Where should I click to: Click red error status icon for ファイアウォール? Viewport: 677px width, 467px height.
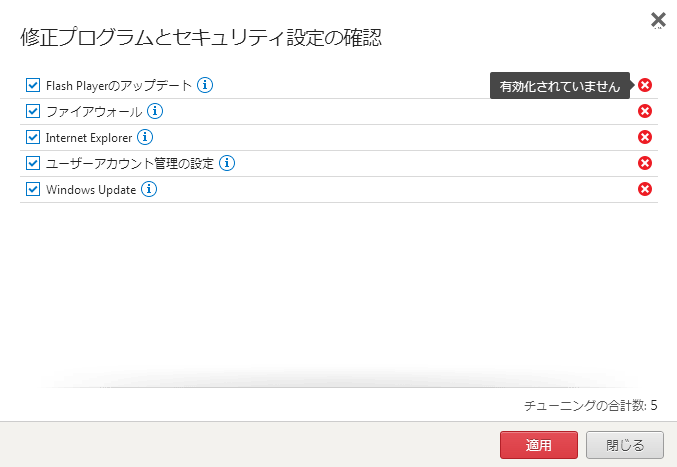click(x=645, y=111)
